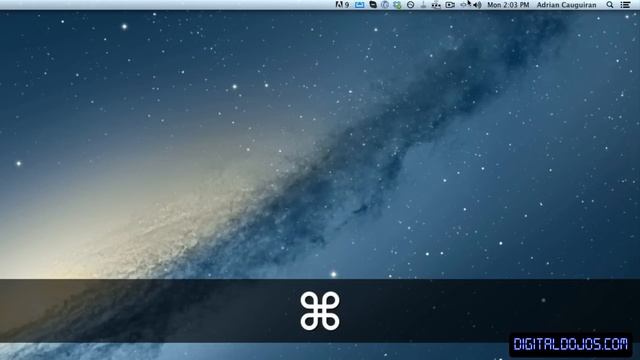Open the green puzzle-piece menu bar icon
The height and width of the screenshot is (360, 640).
pyautogui.click(x=397, y=5)
